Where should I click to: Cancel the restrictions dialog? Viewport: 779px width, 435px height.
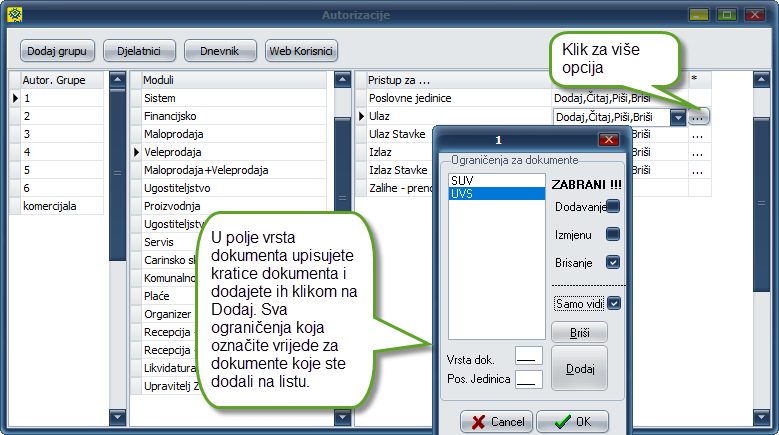point(496,422)
